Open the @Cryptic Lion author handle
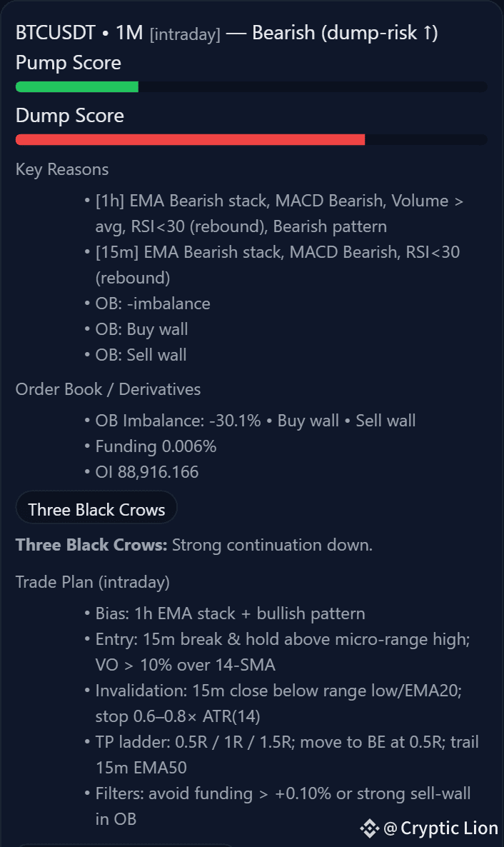Screen dimensions: 504x847 (440, 828)
